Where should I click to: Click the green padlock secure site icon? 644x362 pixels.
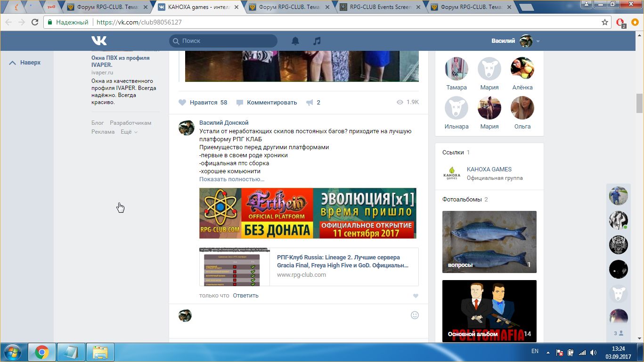pos(50,22)
